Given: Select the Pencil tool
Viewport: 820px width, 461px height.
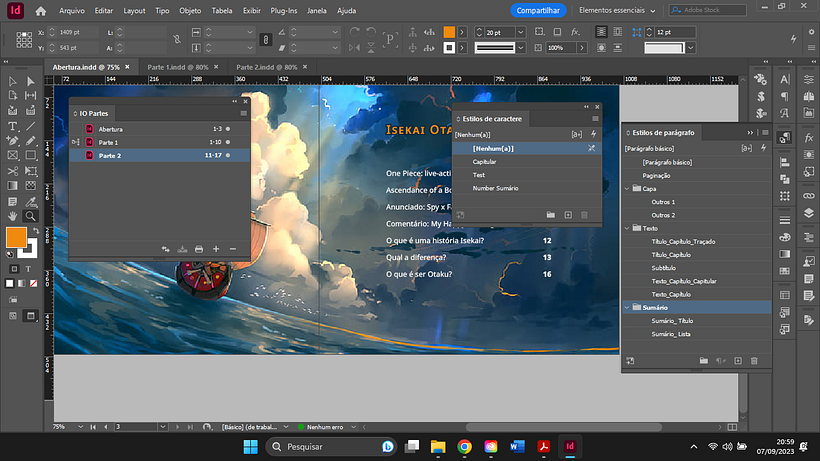Looking at the screenshot, I should (x=30, y=141).
